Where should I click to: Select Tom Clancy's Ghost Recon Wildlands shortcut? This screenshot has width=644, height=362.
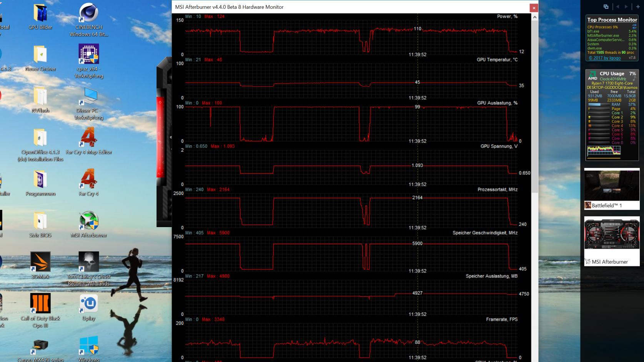click(x=89, y=262)
